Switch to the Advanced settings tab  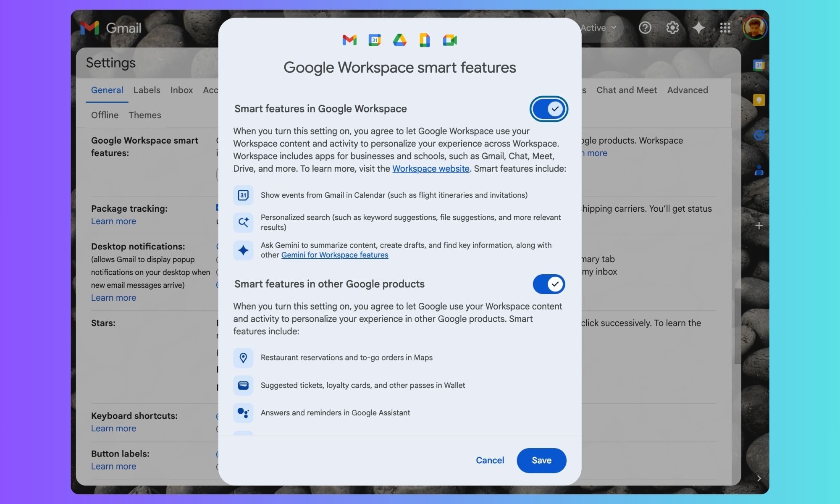[x=688, y=90]
